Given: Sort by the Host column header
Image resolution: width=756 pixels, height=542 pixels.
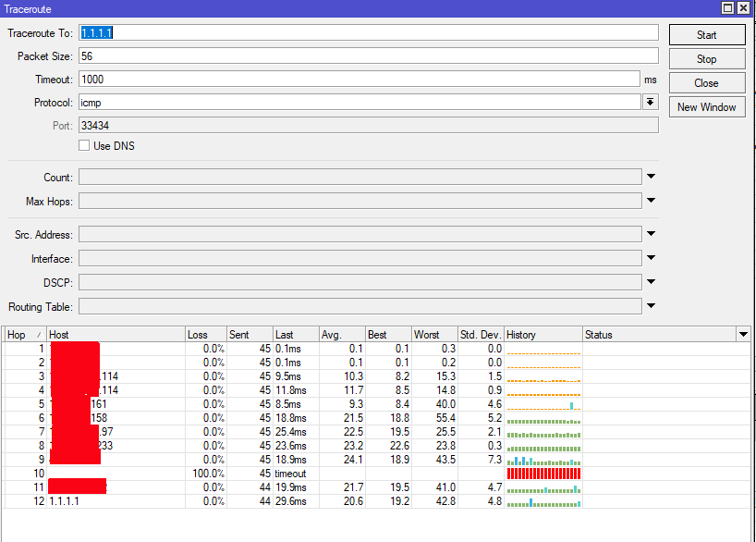Looking at the screenshot, I should pyautogui.click(x=116, y=335).
